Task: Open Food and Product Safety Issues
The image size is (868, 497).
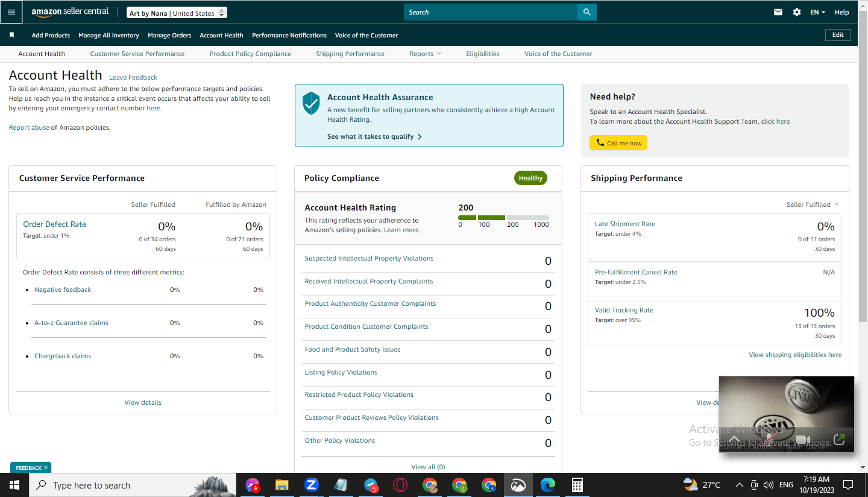Action: pos(353,349)
